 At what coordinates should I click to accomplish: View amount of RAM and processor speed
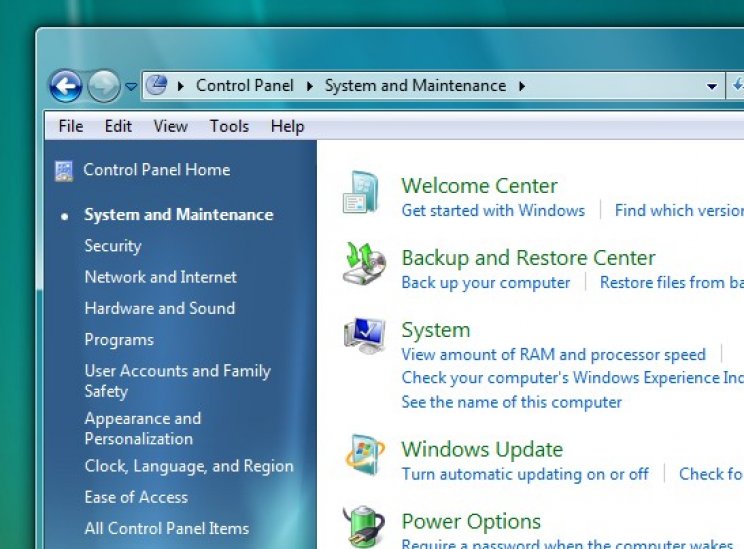coord(553,354)
